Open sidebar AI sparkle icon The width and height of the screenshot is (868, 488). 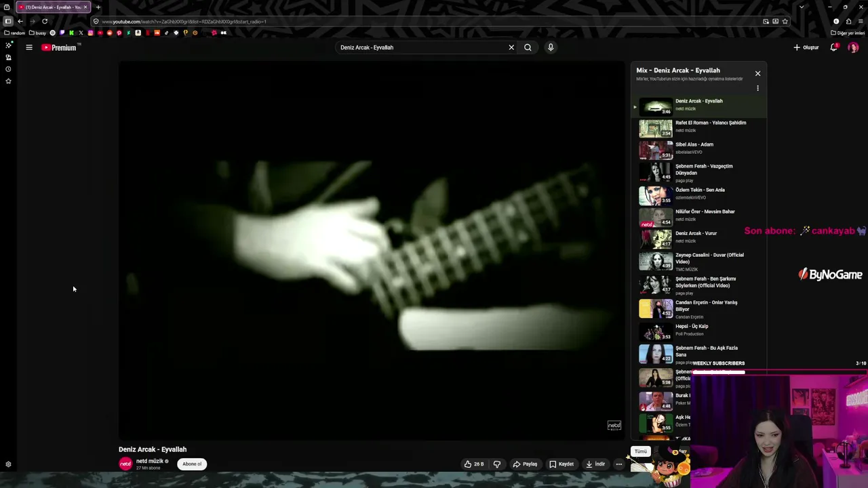[x=8, y=45]
